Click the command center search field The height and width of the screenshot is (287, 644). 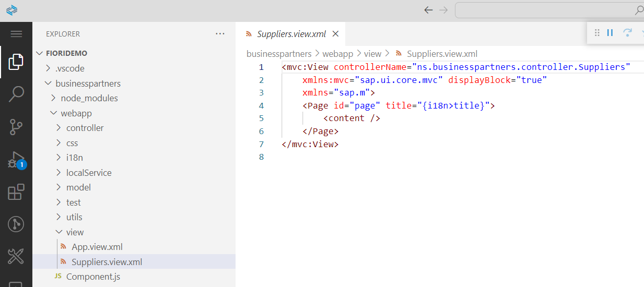pos(549,10)
